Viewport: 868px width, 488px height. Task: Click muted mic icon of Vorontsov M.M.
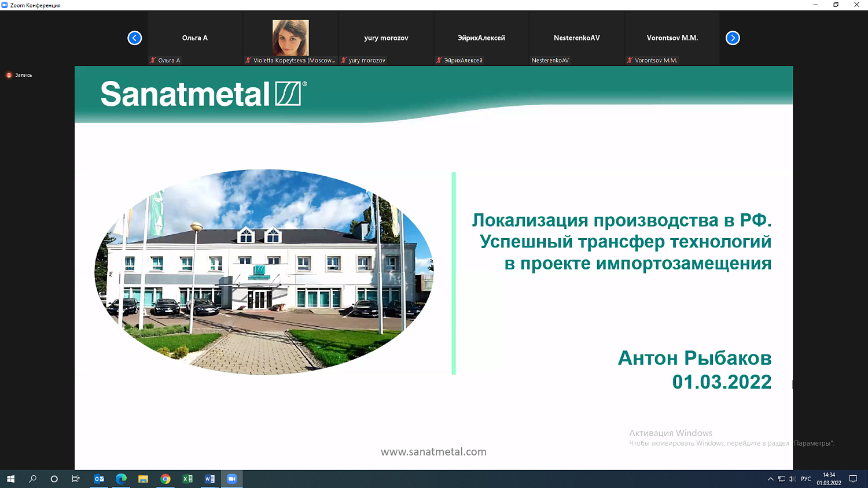coord(630,60)
